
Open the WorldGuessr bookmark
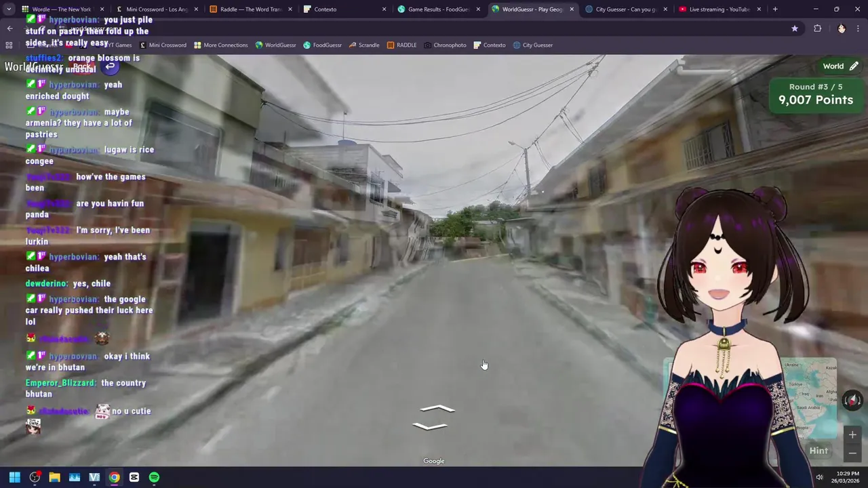click(275, 45)
